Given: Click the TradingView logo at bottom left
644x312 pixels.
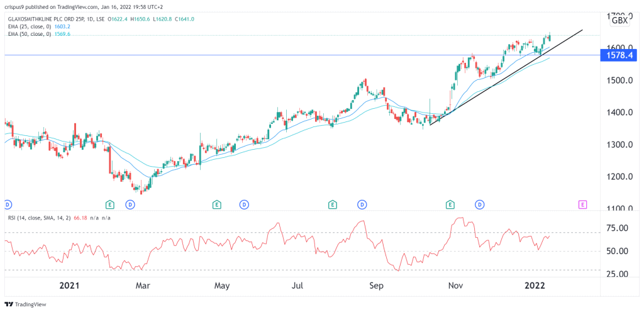Looking at the screenshot, I should tap(25, 304).
